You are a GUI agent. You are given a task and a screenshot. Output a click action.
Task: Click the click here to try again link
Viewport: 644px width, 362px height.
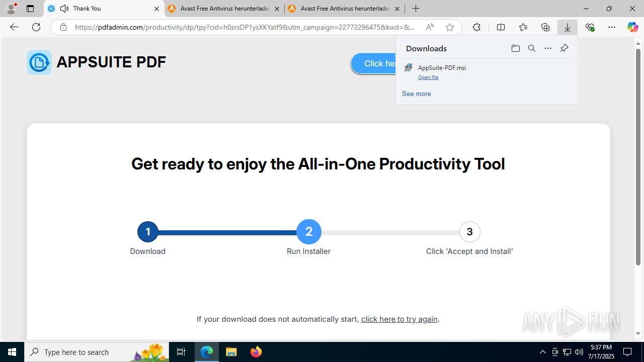[399, 319]
